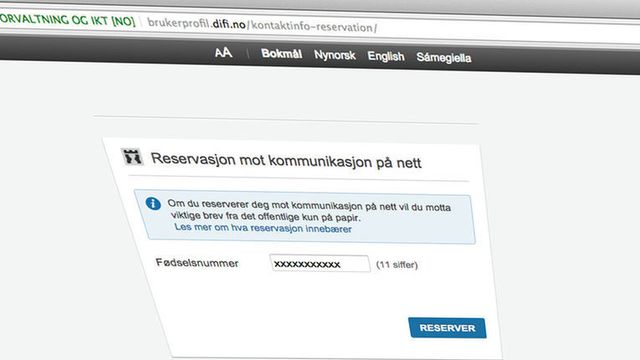Switch language to Nynorsk
The image size is (640, 360).
[x=335, y=55]
